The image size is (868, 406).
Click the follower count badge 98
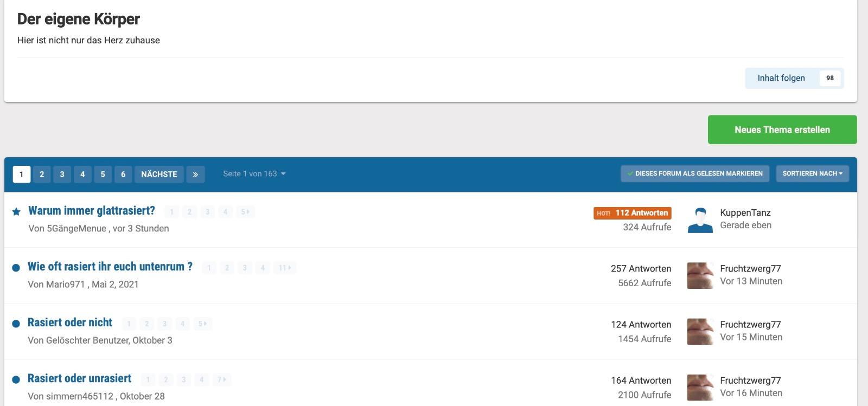point(829,78)
